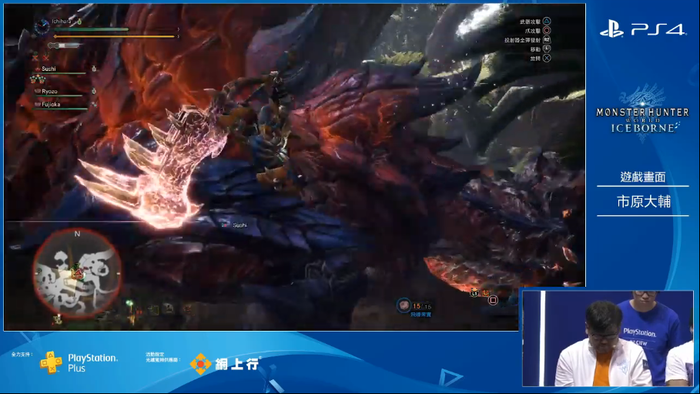The height and width of the screenshot is (394, 700).
Task: Click the Fujioka party member name
Action: click(51, 104)
